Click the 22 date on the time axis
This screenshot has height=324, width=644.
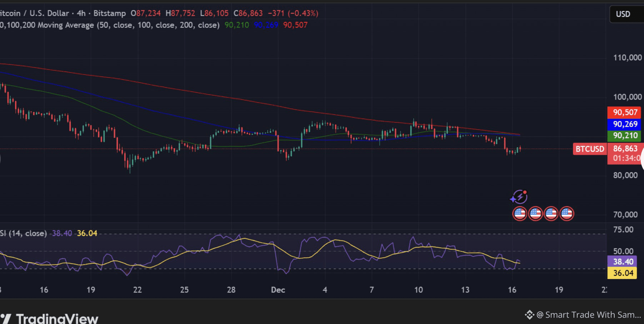(138, 290)
